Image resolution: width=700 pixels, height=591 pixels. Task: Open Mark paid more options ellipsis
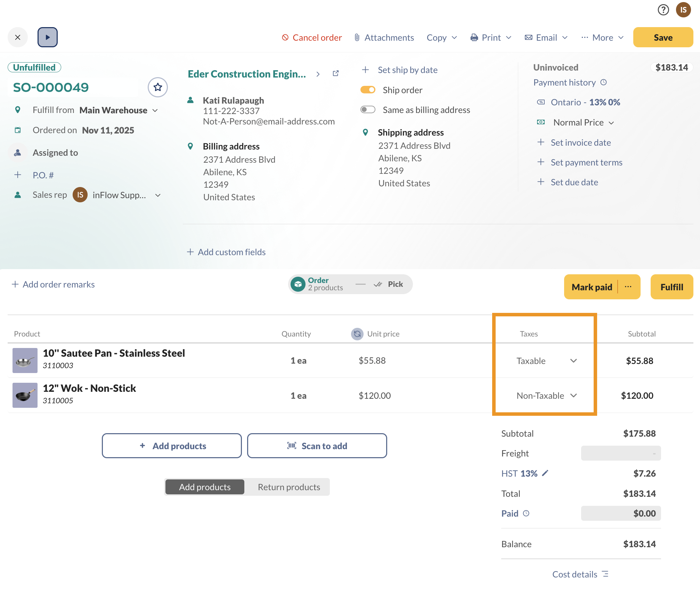tap(628, 287)
